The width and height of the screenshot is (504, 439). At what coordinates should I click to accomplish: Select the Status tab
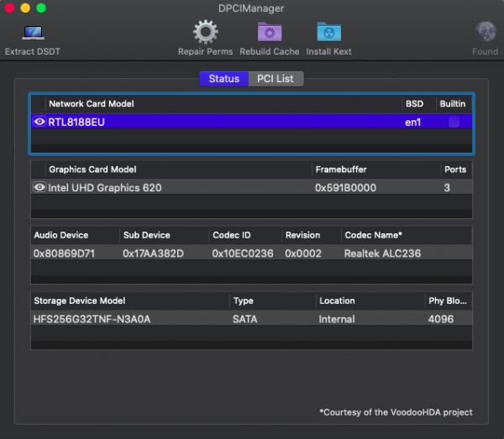point(223,79)
